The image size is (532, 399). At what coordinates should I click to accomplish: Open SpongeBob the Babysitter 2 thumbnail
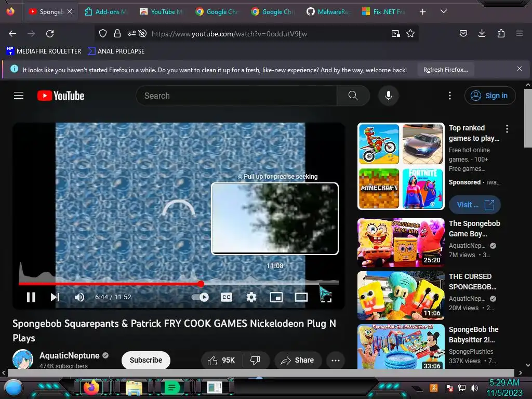(401, 347)
